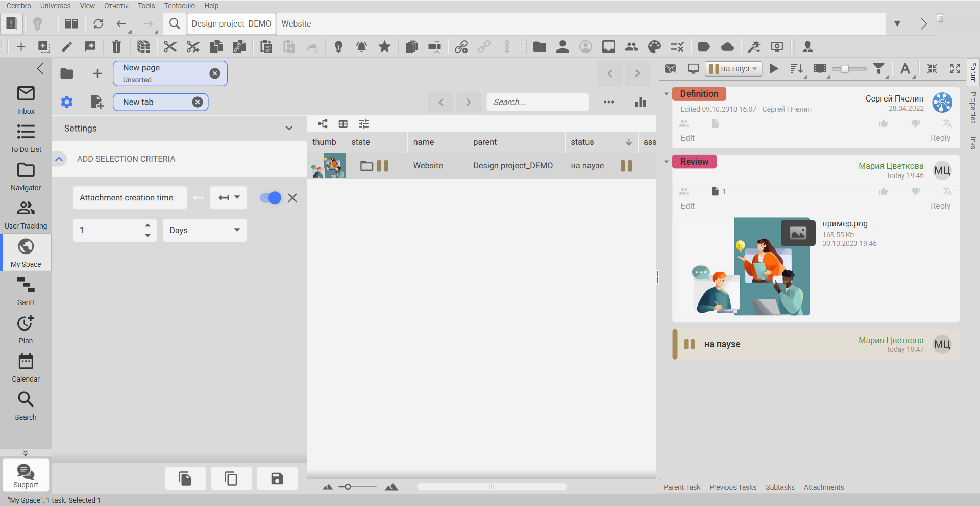Open User Tracking
Image resolution: width=980 pixels, height=506 pixels.
(x=26, y=215)
